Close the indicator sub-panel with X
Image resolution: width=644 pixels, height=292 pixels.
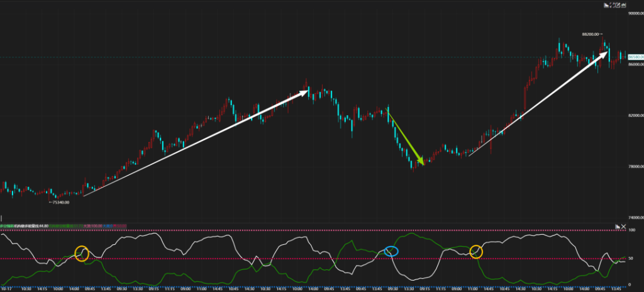pos(624,226)
